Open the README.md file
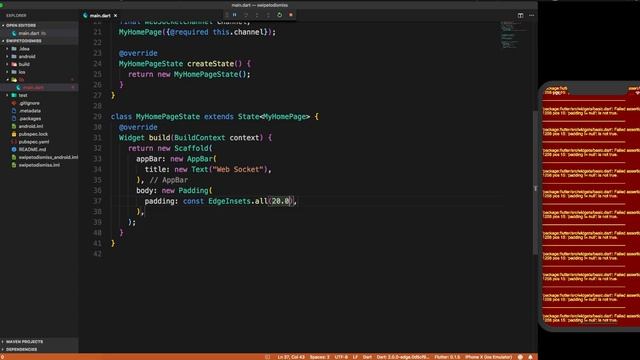 coord(39,149)
